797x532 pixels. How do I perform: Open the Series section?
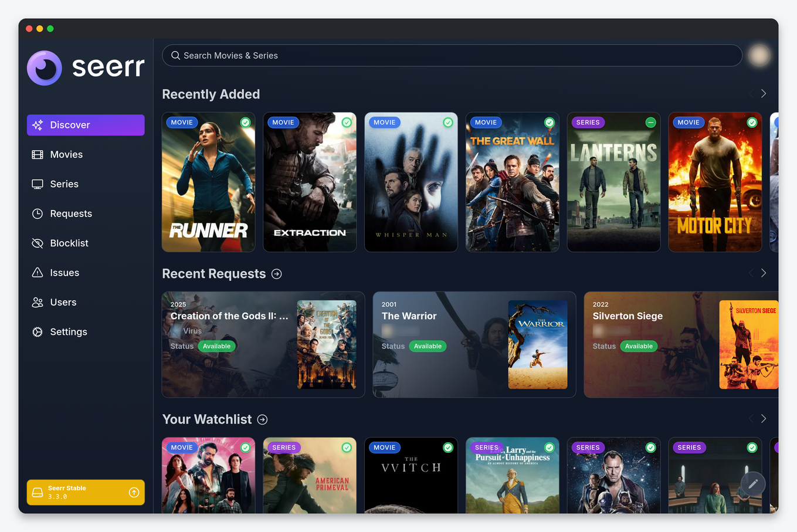tap(86, 184)
